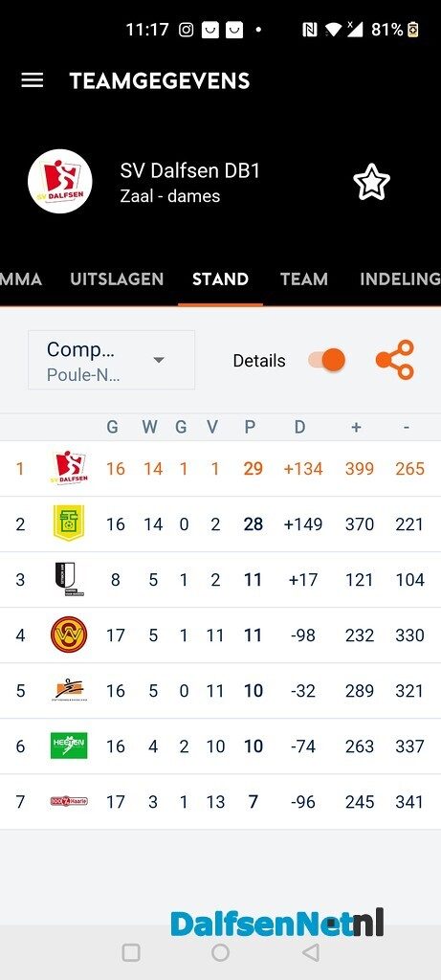
Task: Sort by the P points column header
Action: point(250,427)
